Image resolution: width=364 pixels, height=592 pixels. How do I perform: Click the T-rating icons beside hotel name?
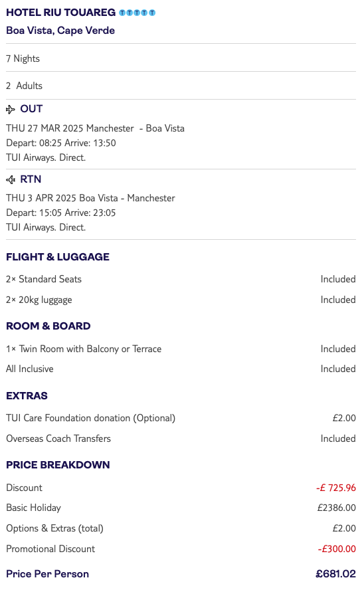click(x=137, y=13)
